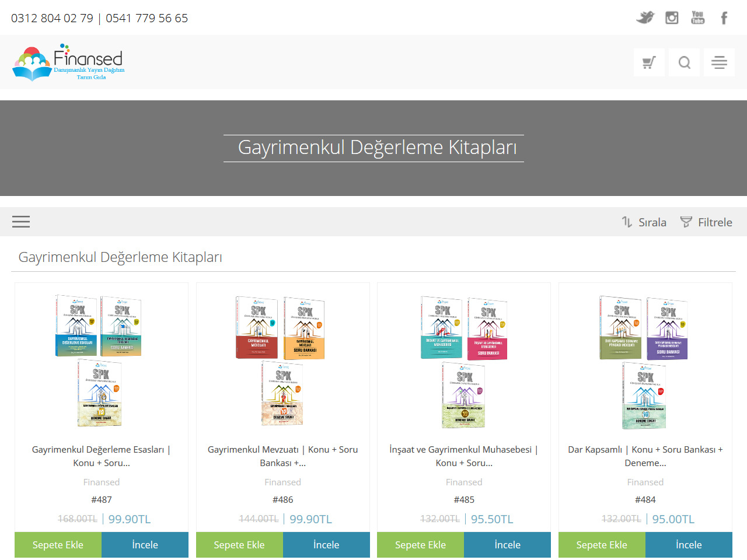This screenshot has height=560, width=747.
Task: Open Gayrimenkul Değerleme Esasları title link
Action: 102,456
